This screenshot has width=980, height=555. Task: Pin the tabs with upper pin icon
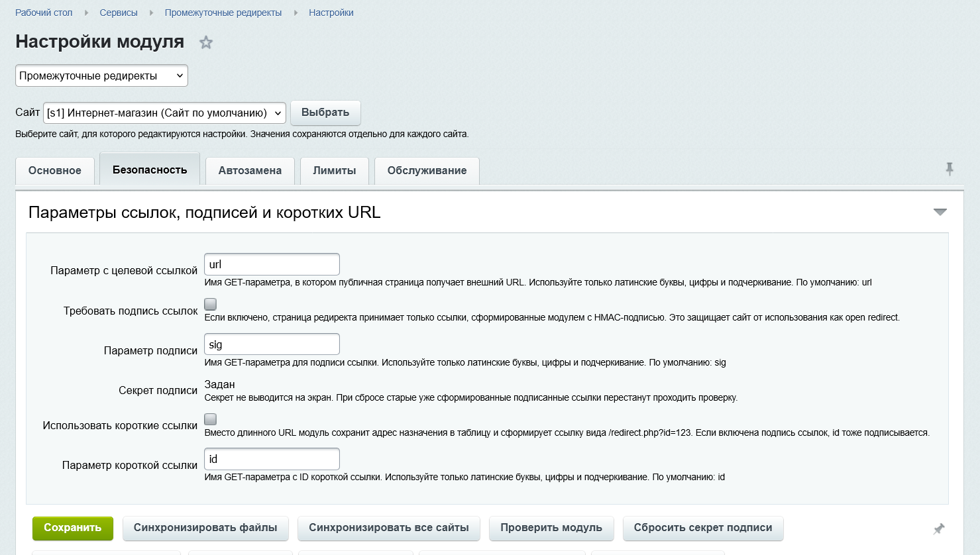[950, 169]
